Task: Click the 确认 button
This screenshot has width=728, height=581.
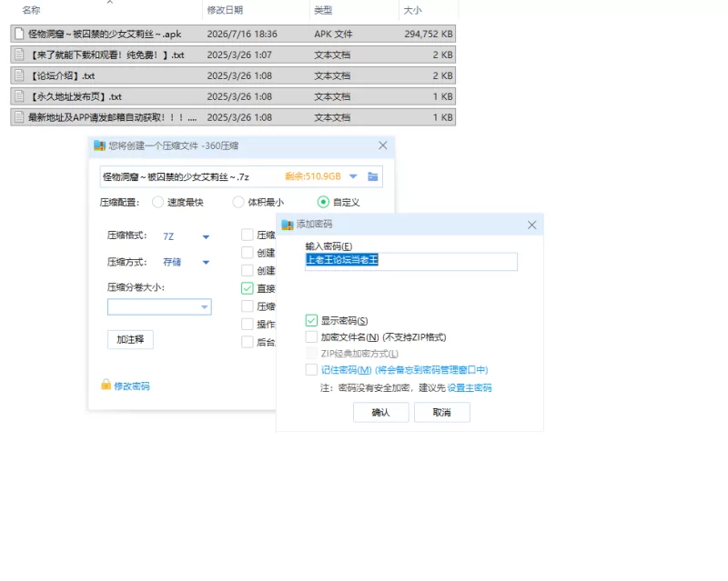Action: click(380, 412)
